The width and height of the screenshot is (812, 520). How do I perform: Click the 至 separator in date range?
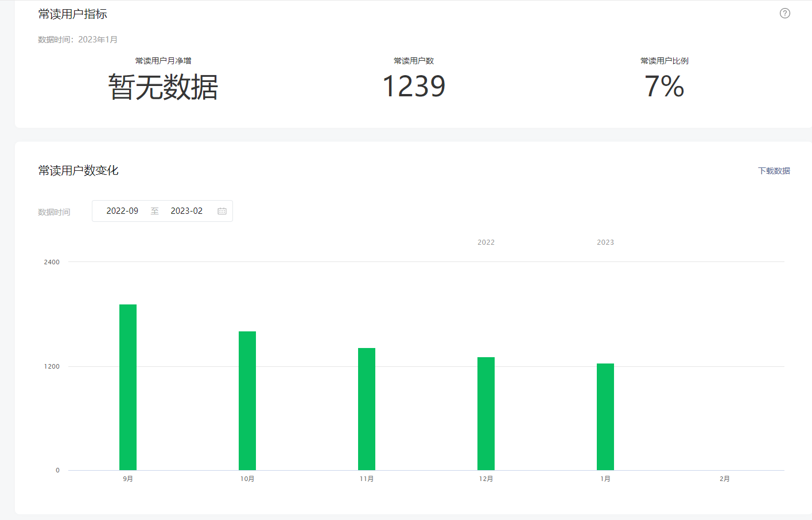pos(154,211)
